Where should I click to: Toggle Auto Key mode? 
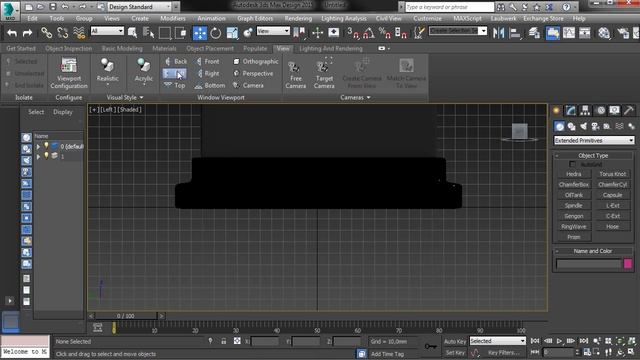pos(455,341)
